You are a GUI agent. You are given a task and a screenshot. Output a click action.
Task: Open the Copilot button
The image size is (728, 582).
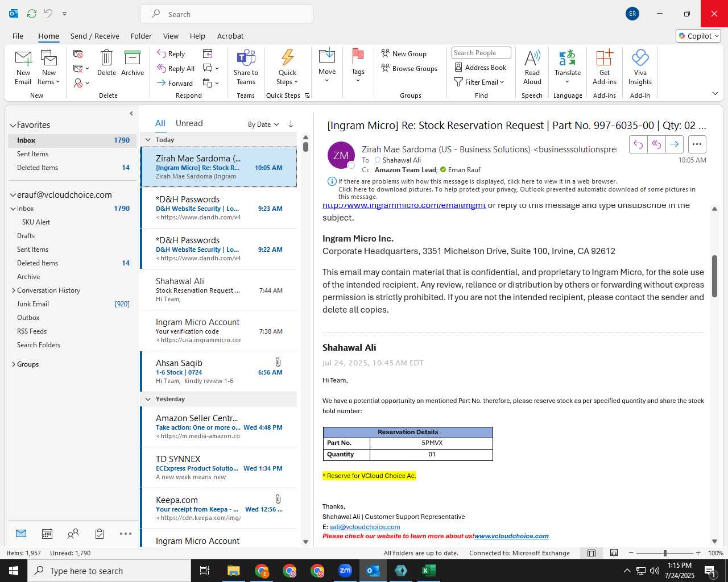coord(699,36)
